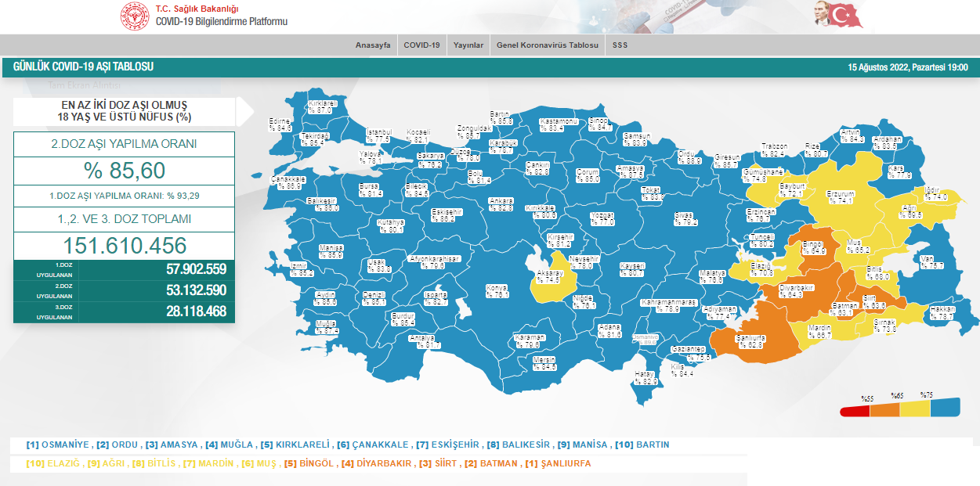This screenshot has width=980, height=486.
Task: Select Balıkesir province on the map
Action: [x=324, y=204]
